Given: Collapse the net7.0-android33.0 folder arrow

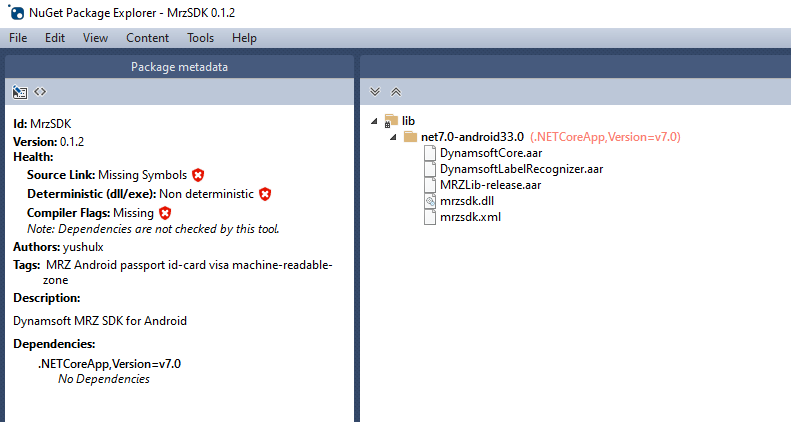Looking at the screenshot, I should (x=394, y=137).
